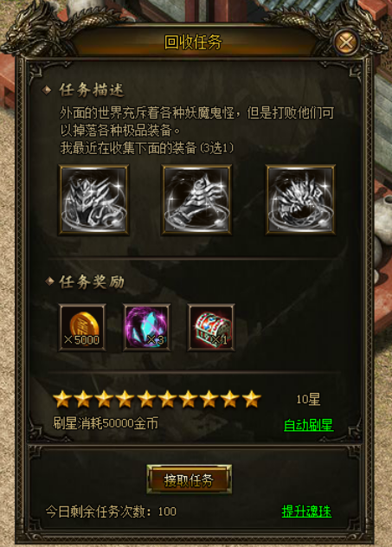Click the 接取任务 button

click(x=189, y=480)
